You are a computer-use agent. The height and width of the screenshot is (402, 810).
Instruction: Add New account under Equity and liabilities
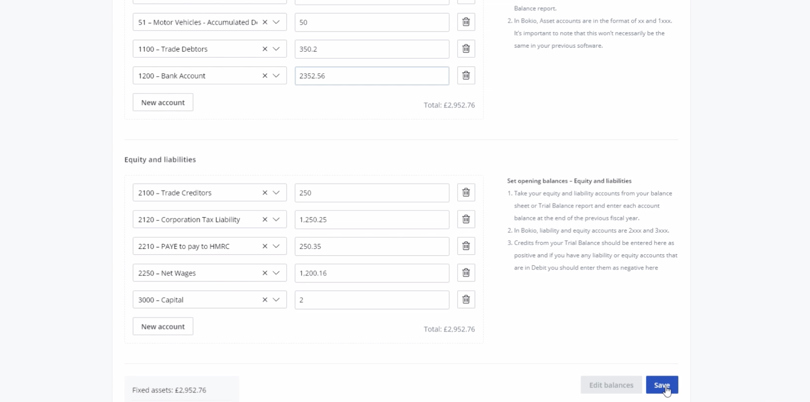(163, 327)
